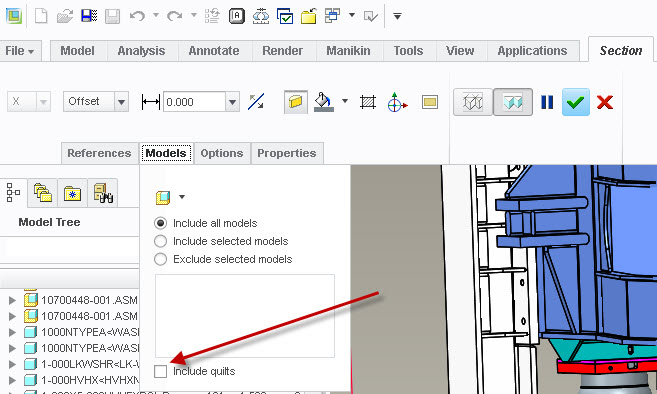This screenshot has width=657, height=394.
Task: Click the Undo arrow
Action: point(137,16)
